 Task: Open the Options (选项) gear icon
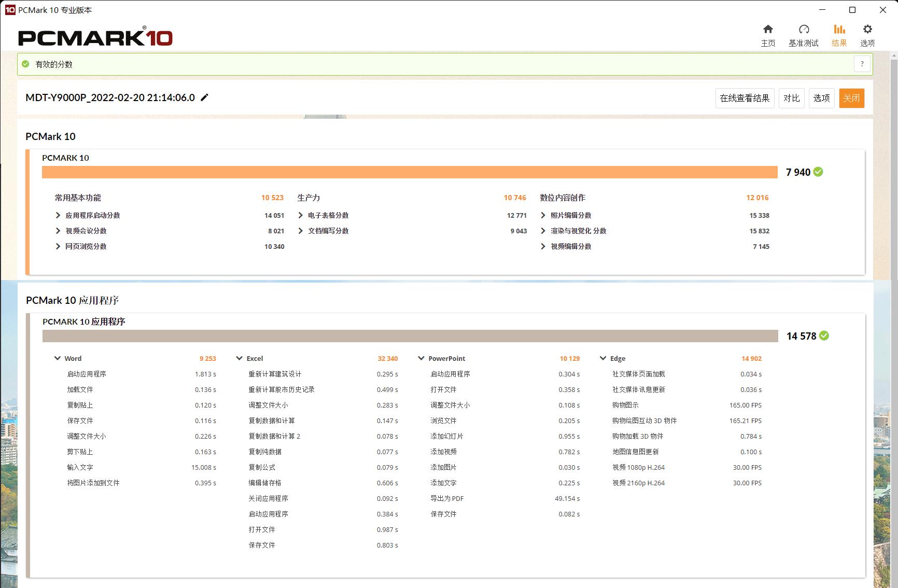867,30
